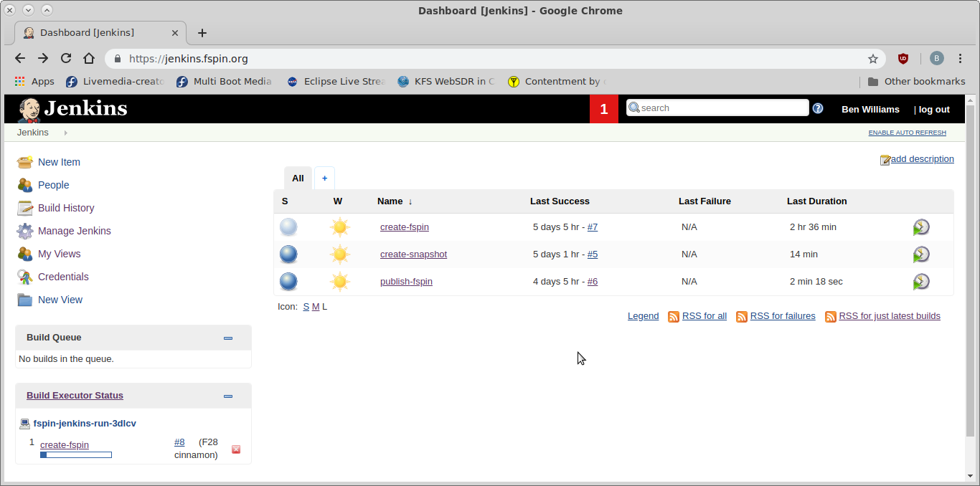
Task: Open the Eclipse Live Stream bookmark
Action: pyautogui.click(x=336, y=82)
